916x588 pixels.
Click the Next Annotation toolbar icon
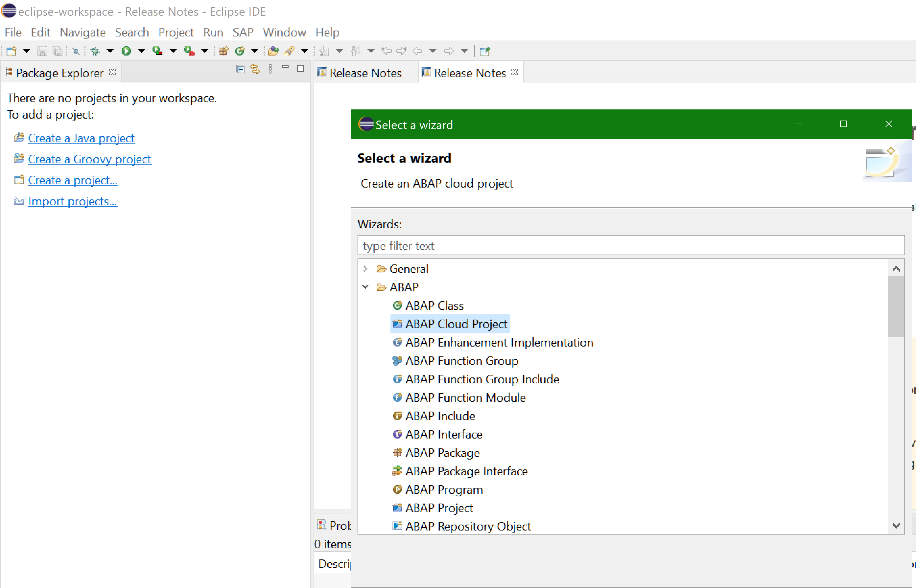click(324, 51)
